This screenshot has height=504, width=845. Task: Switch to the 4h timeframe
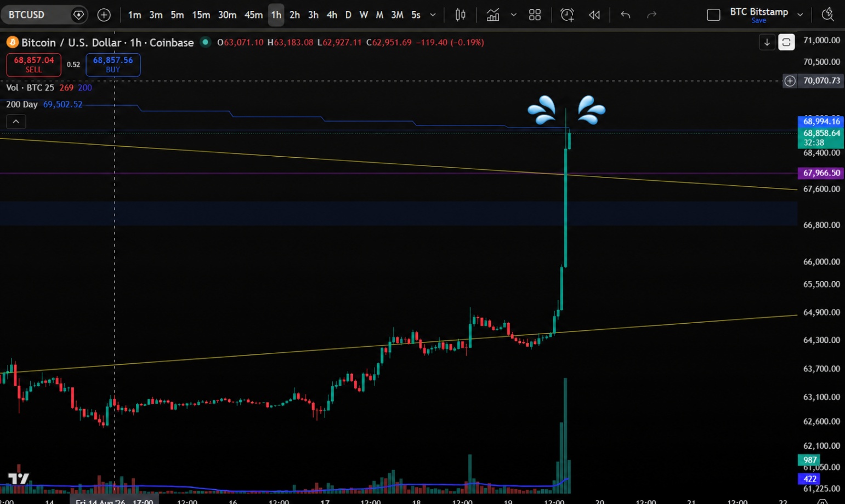pos(332,15)
